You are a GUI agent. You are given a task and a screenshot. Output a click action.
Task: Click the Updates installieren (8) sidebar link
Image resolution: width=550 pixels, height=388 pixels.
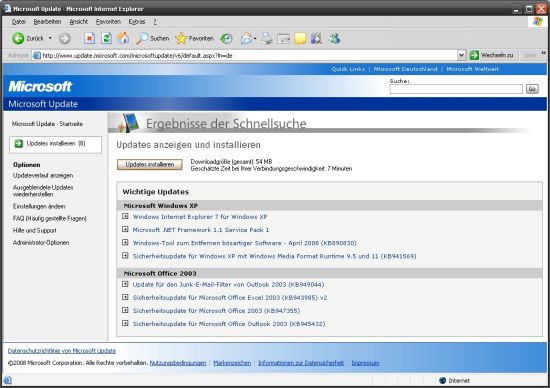point(56,143)
